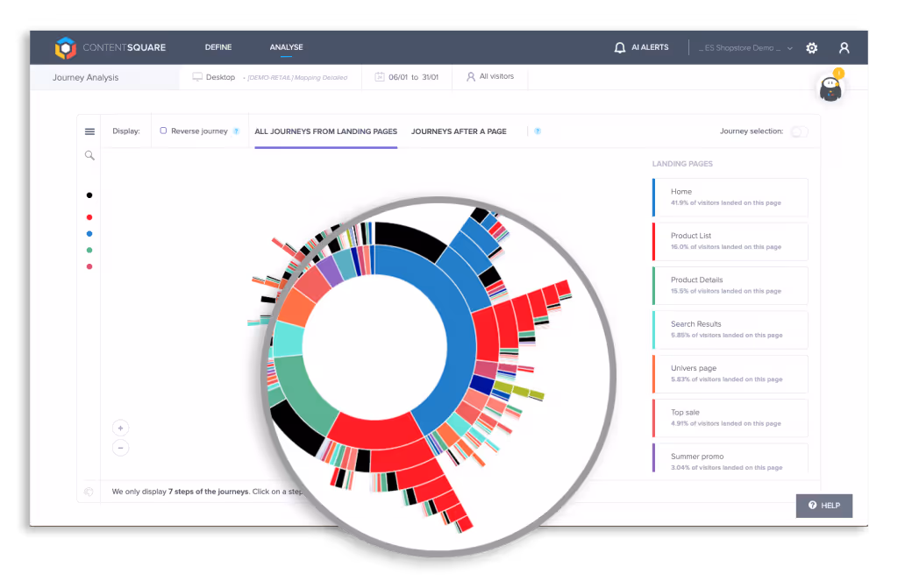Select the Top sale landing page card

(731, 418)
